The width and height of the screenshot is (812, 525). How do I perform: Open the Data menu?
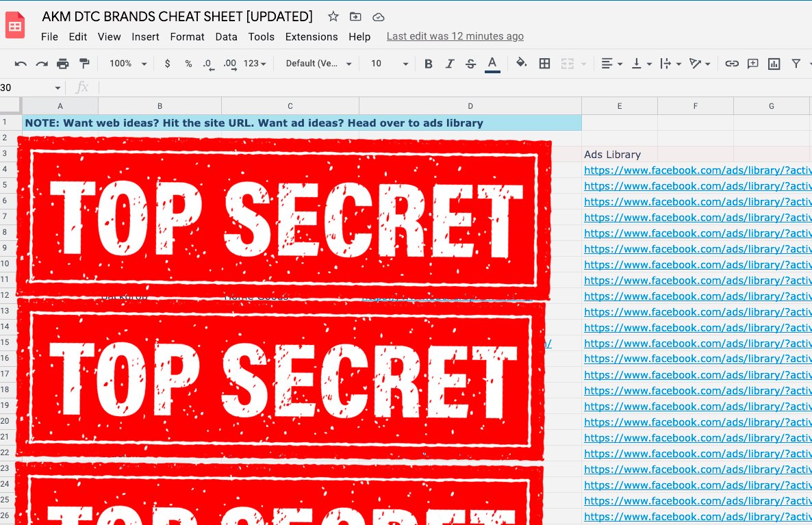[227, 37]
